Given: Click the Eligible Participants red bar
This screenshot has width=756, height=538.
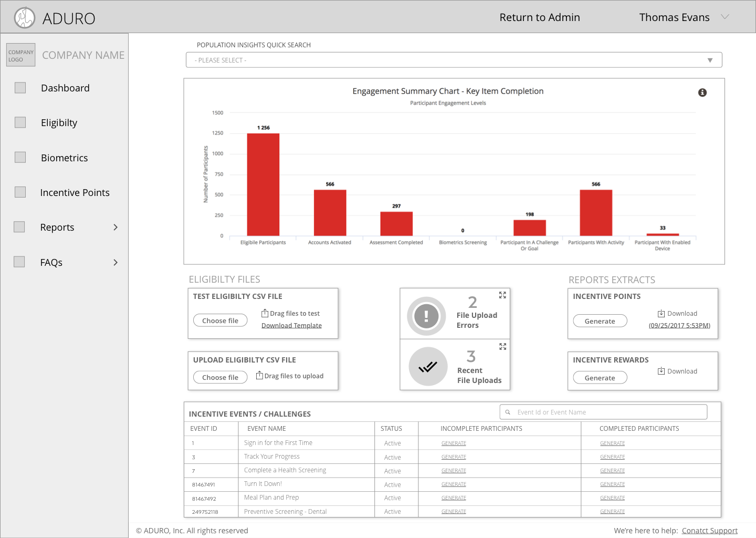Looking at the screenshot, I should 263,184.
